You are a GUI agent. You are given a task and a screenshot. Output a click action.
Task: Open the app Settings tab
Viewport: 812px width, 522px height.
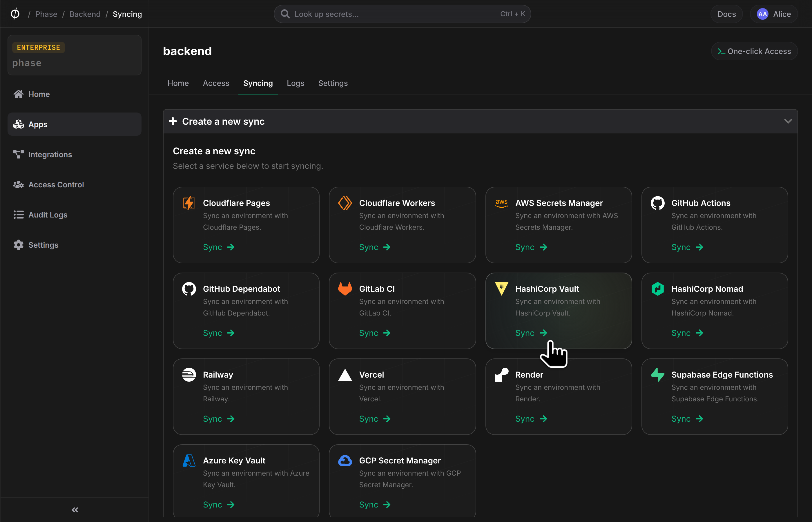point(333,83)
